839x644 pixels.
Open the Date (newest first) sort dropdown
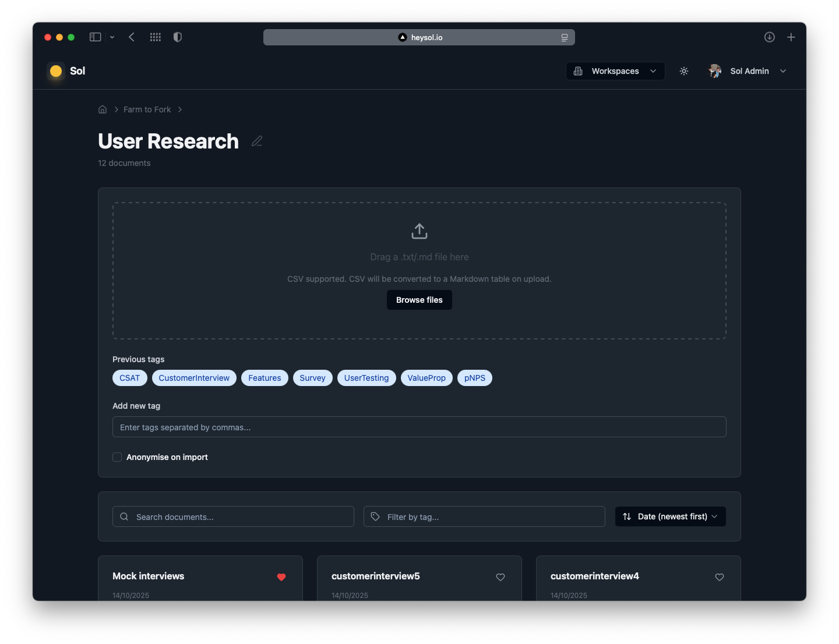pos(670,516)
